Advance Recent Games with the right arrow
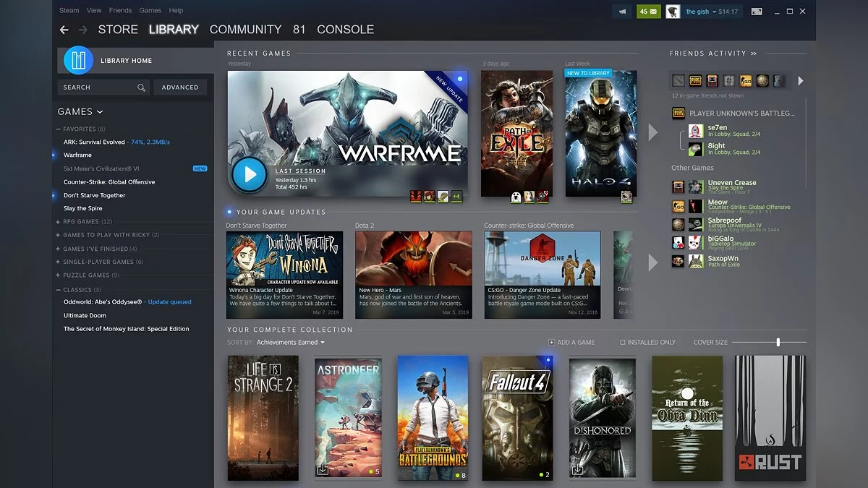The height and width of the screenshot is (488, 868). (652, 132)
